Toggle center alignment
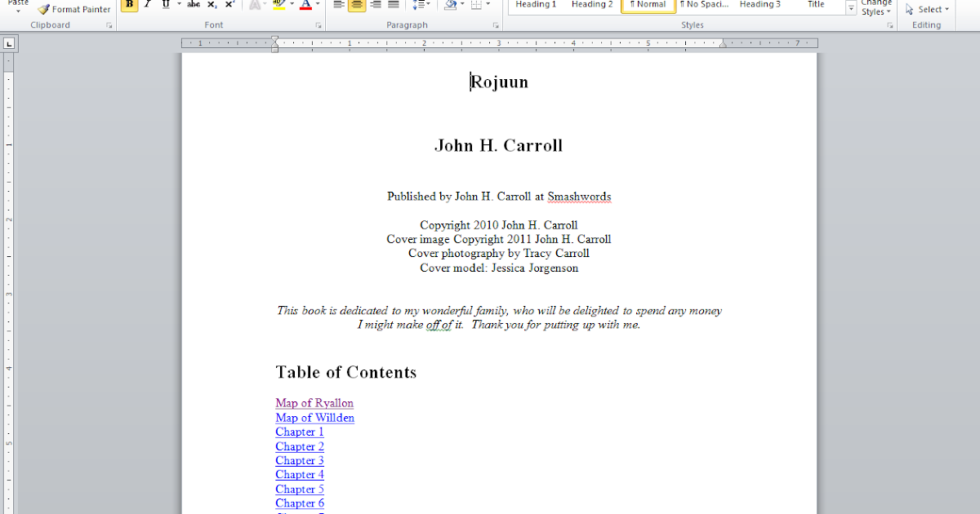Image resolution: width=980 pixels, height=514 pixels. tap(357, 5)
